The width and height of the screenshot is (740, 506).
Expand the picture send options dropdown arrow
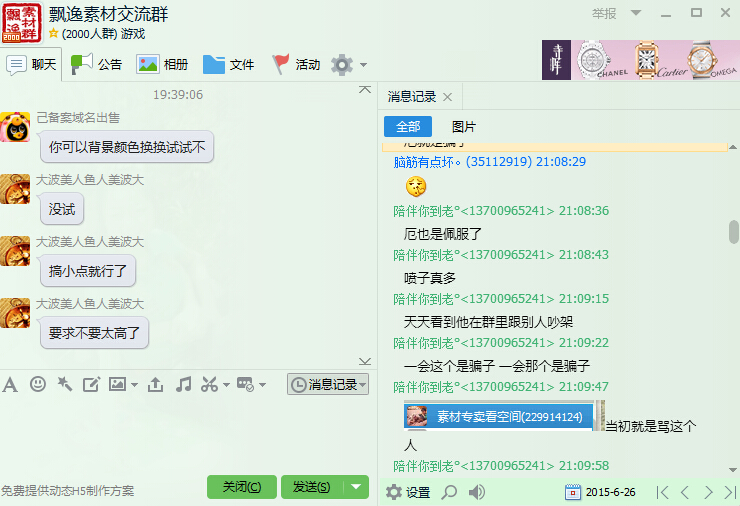[133, 385]
